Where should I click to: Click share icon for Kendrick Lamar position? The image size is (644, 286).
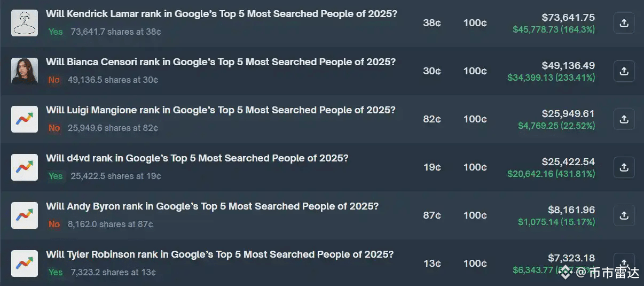(x=624, y=23)
